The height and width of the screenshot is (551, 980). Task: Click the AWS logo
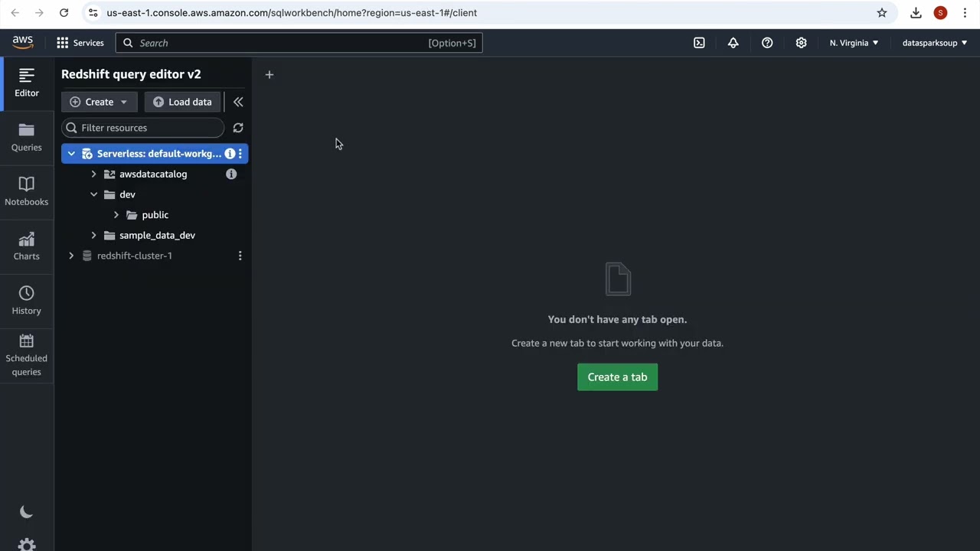(23, 43)
